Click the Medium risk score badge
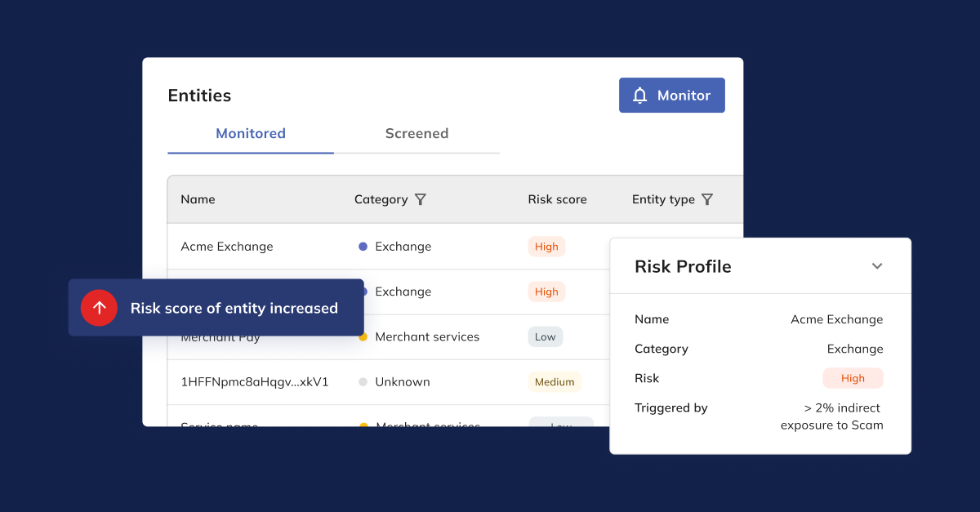 point(555,381)
